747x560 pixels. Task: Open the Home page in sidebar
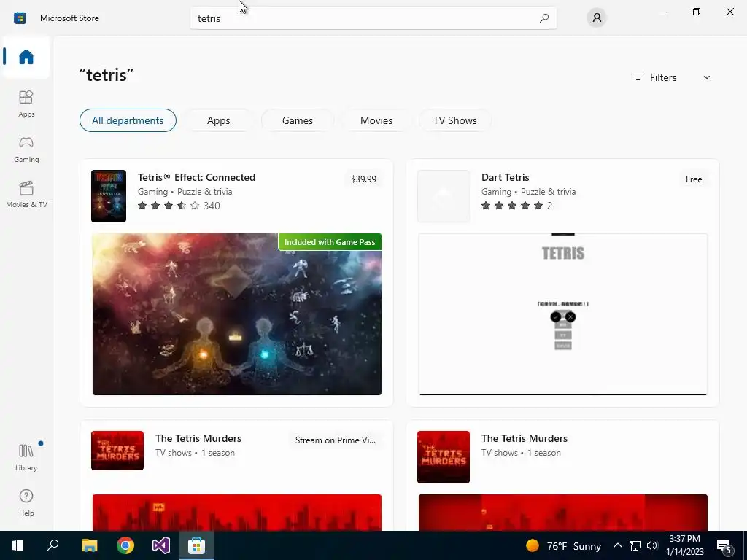pyautogui.click(x=26, y=57)
